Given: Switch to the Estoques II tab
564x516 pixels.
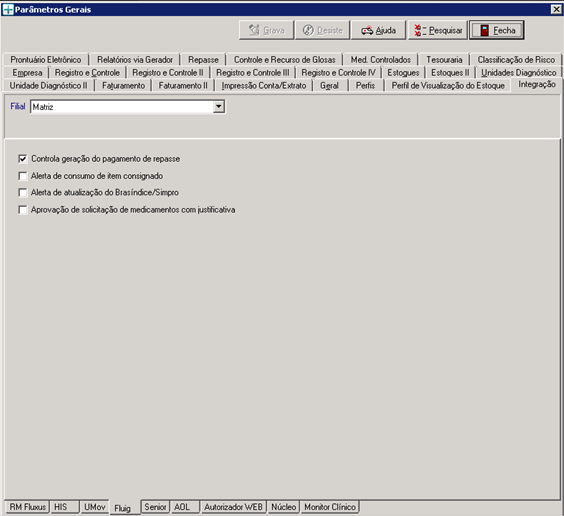Looking at the screenshot, I should 450,73.
